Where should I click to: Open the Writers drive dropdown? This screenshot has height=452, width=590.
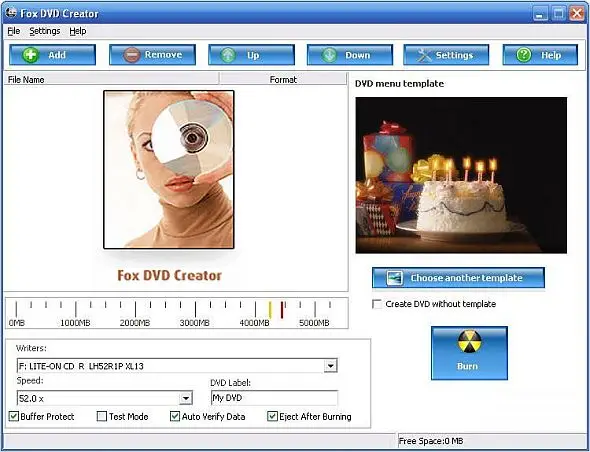click(330, 365)
